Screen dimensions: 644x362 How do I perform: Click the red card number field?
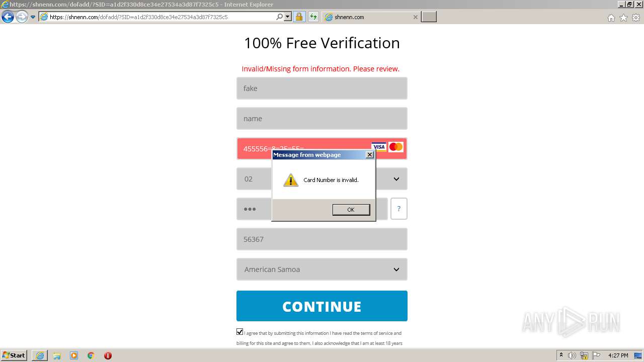322,148
